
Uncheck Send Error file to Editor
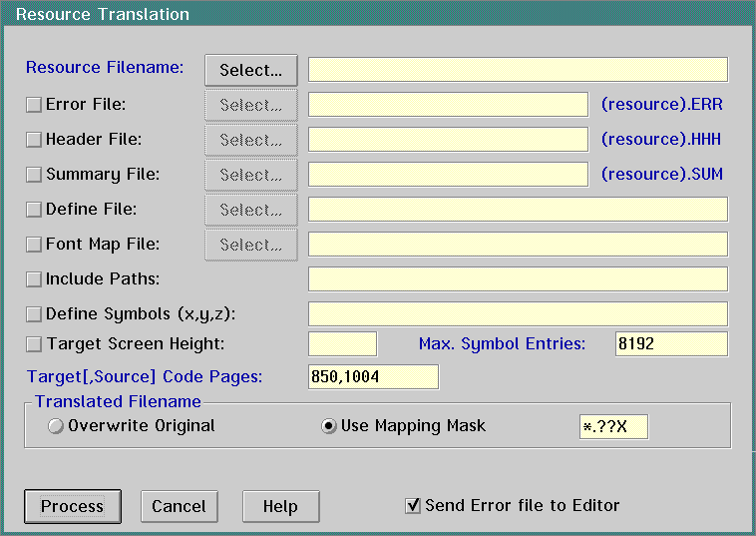[413, 506]
